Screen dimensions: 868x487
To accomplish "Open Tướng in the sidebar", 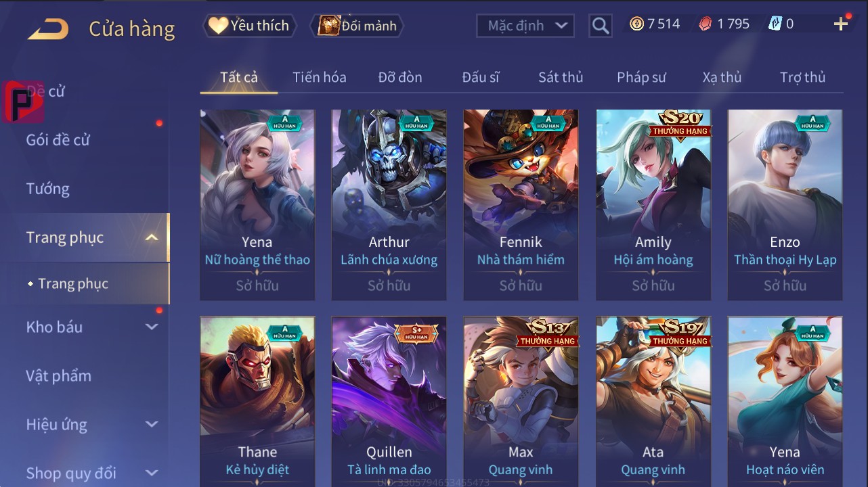I will coord(47,189).
